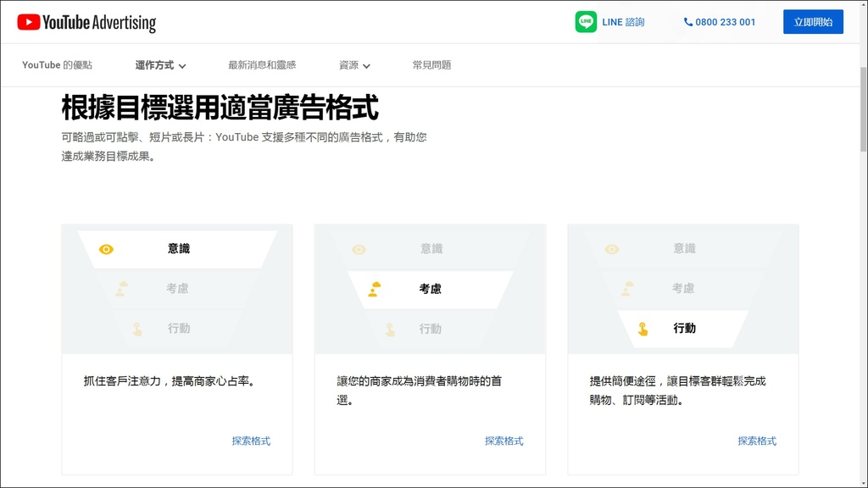Click the faded 行動 stage in the middle card
This screenshot has height=488, width=868.
tap(430, 329)
